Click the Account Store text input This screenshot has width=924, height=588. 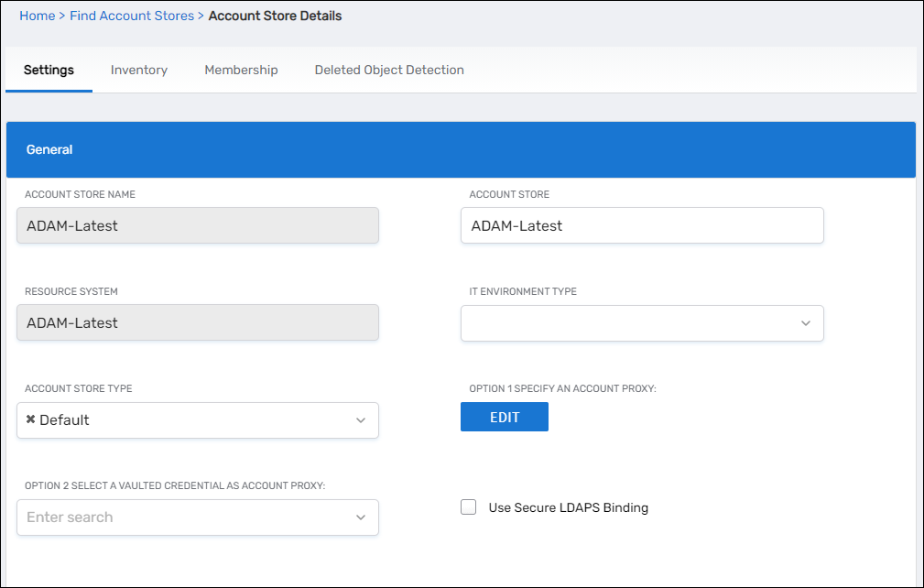[641, 225]
